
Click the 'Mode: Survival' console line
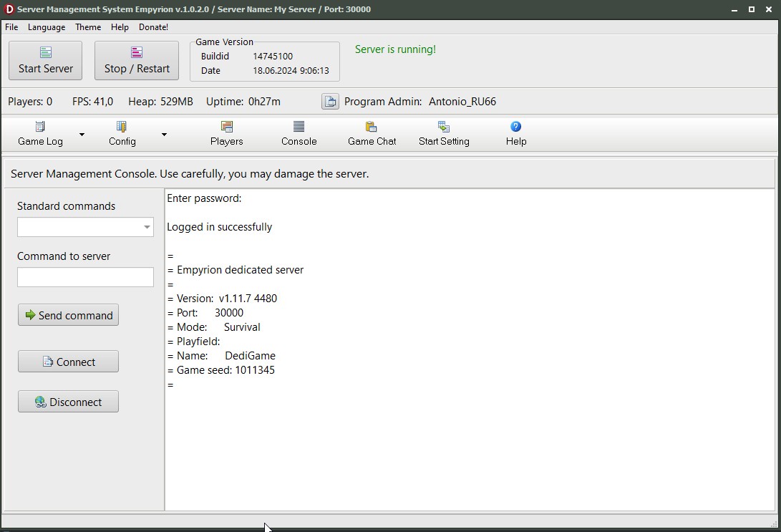213,327
